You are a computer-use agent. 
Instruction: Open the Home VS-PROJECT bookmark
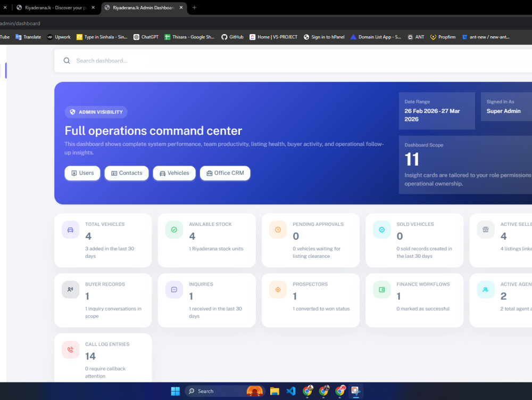(x=273, y=37)
